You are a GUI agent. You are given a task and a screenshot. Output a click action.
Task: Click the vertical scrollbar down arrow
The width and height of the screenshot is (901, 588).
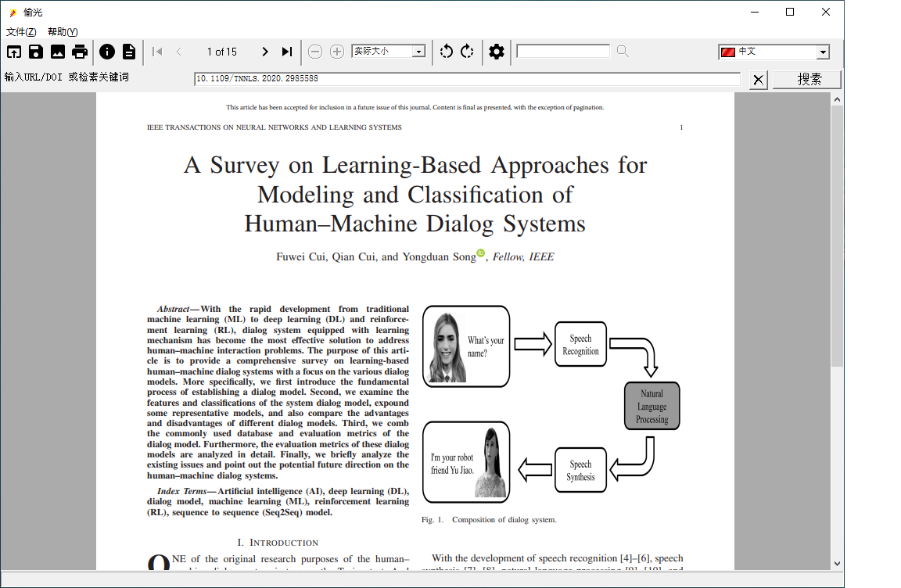[837, 563]
